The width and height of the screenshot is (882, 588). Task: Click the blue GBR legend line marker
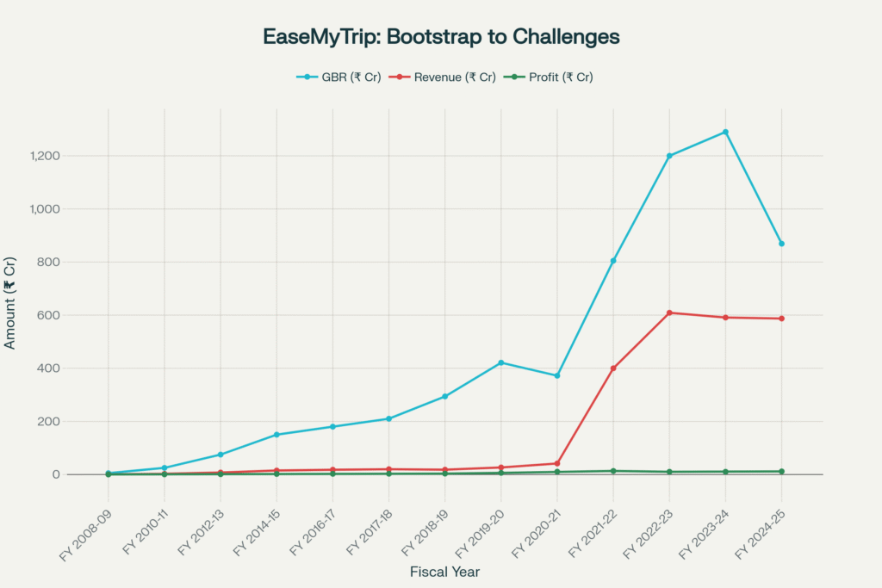coord(307,77)
